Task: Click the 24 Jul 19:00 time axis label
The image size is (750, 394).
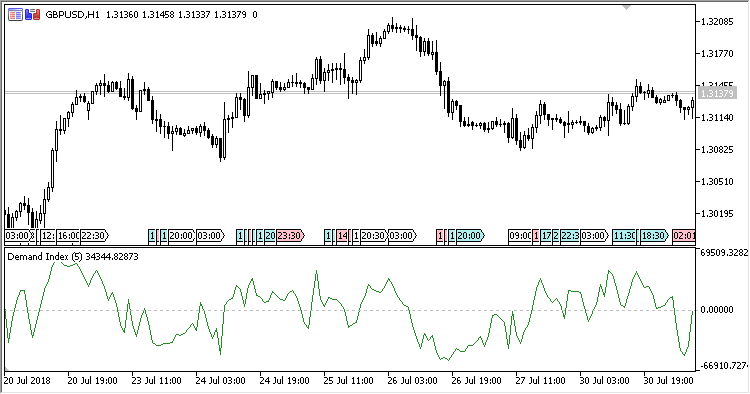Action: click(x=285, y=381)
